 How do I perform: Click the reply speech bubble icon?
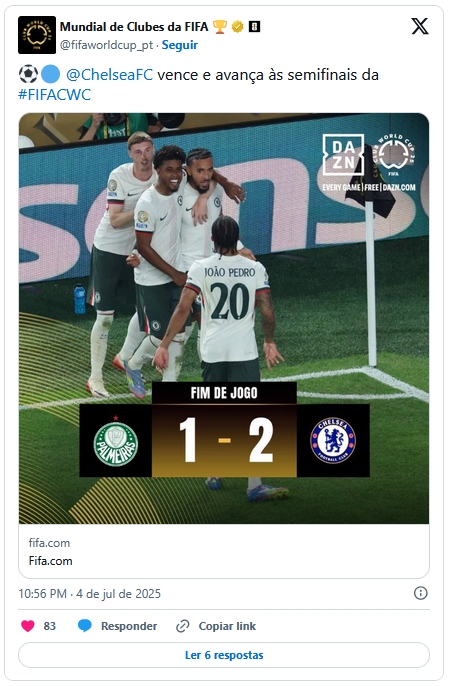coord(85,626)
